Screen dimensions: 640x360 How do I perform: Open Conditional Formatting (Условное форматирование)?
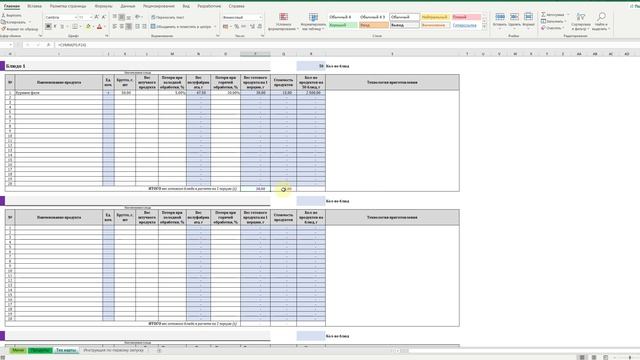(283, 22)
